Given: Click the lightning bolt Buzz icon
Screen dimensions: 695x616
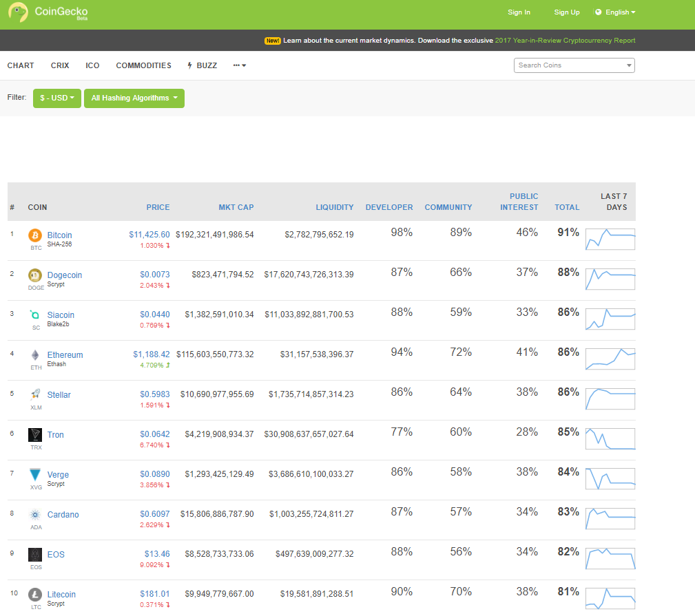Looking at the screenshot, I should (189, 65).
